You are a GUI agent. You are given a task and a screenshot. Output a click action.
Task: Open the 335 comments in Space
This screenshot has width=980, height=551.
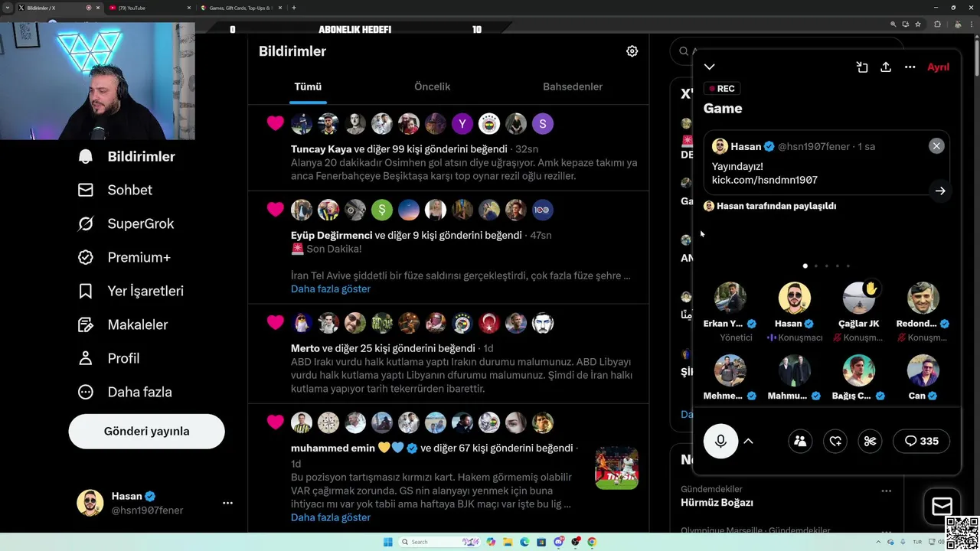coord(921,441)
